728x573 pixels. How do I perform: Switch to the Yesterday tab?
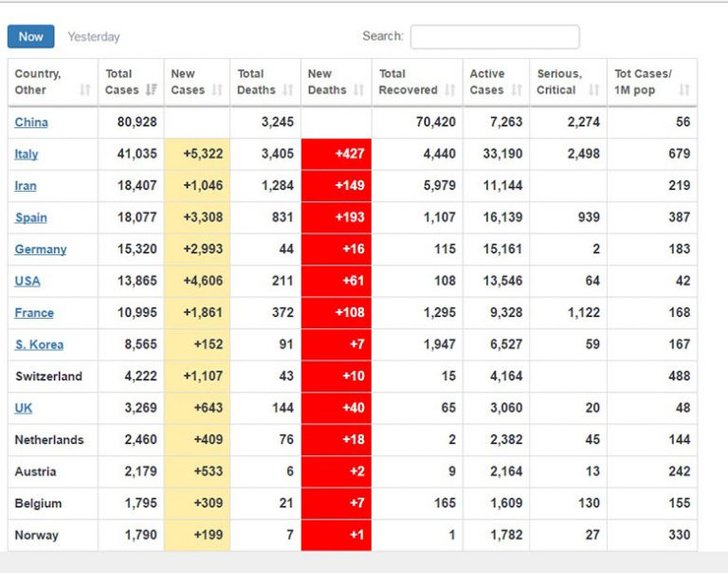pos(94,37)
